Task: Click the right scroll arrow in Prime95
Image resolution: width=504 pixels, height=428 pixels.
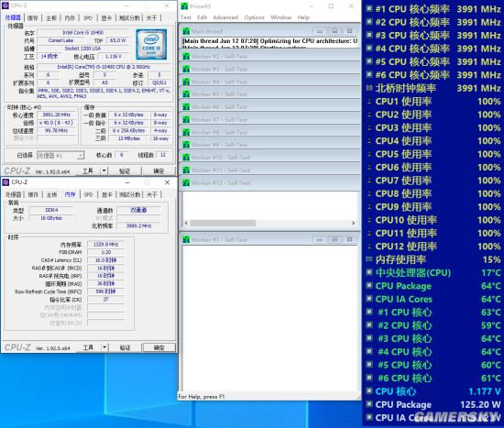Action: click(x=353, y=223)
